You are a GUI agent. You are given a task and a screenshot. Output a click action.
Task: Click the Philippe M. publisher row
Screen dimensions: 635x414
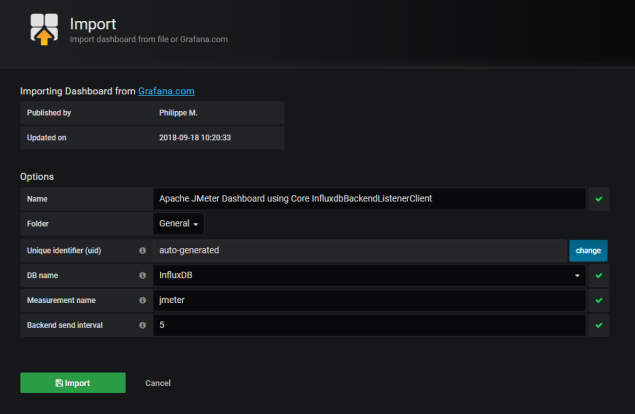tap(152, 113)
